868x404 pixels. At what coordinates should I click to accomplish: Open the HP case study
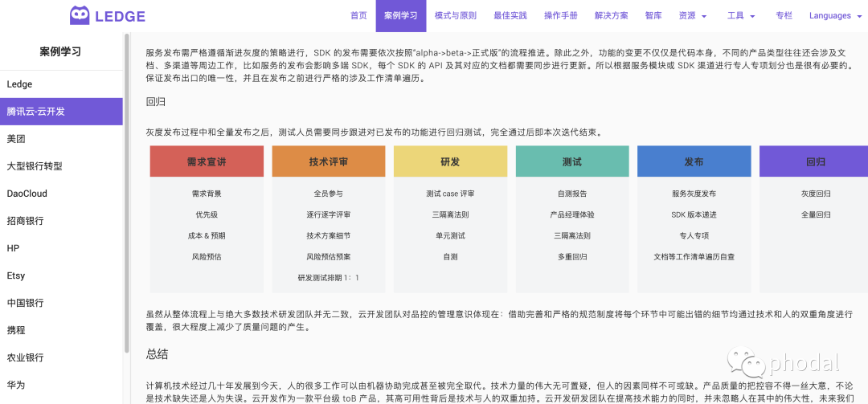click(61, 248)
